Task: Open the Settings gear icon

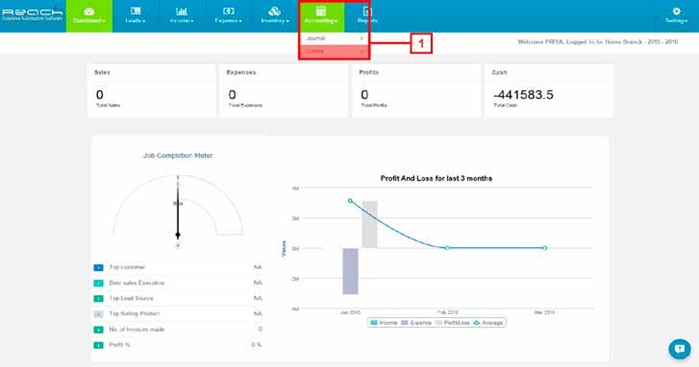Action: (676, 12)
